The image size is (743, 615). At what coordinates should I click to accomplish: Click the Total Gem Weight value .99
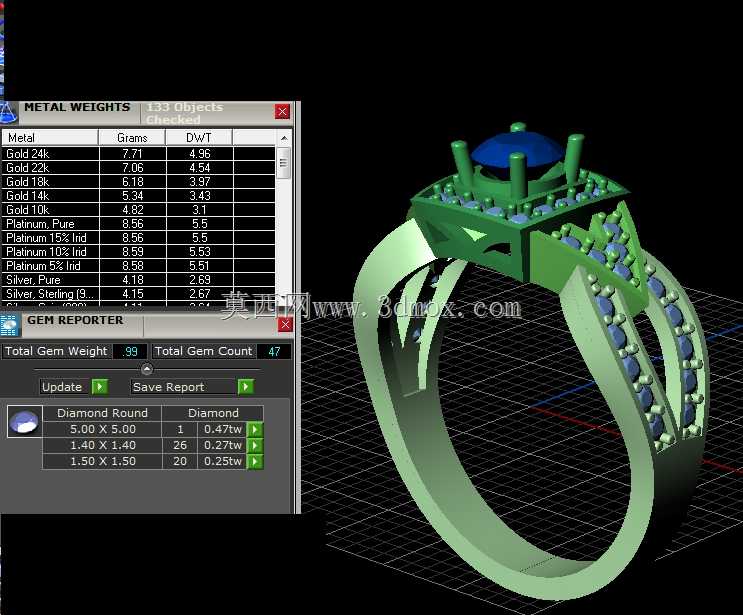pos(130,352)
